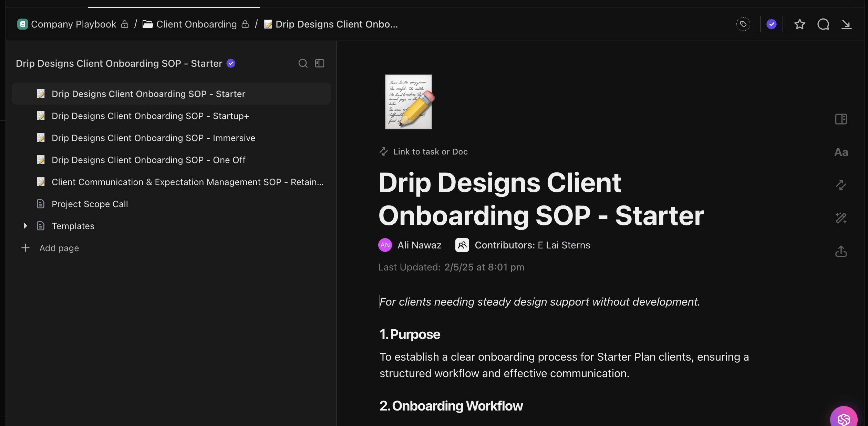This screenshot has height=426, width=868.
Task: Click the memo page icon thumbnail
Action: tap(409, 102)
